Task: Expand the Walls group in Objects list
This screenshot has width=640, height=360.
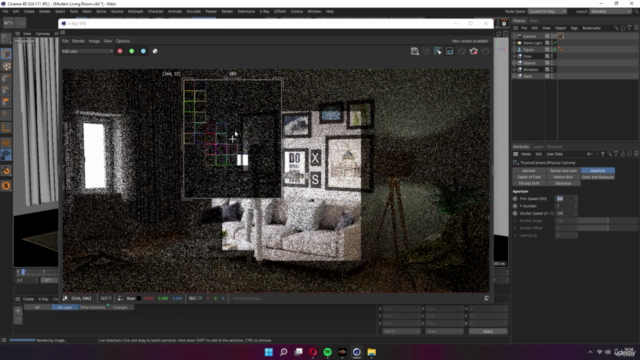Action: [515, 76]
